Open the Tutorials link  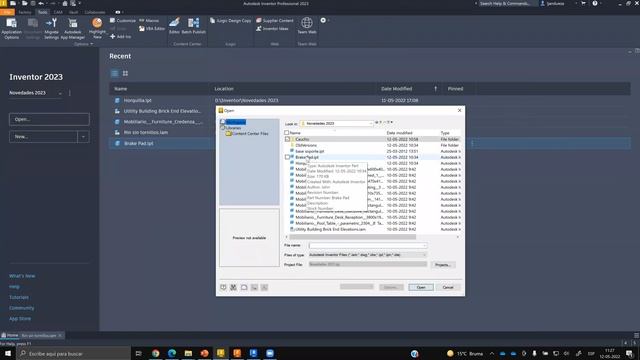tap(19, 297)
